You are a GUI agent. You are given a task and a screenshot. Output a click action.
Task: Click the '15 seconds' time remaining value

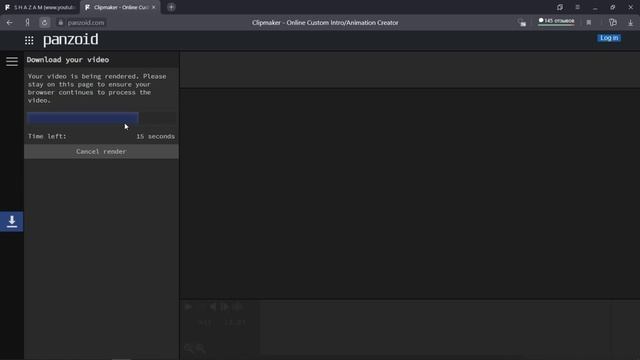click(x=156, y=136)
